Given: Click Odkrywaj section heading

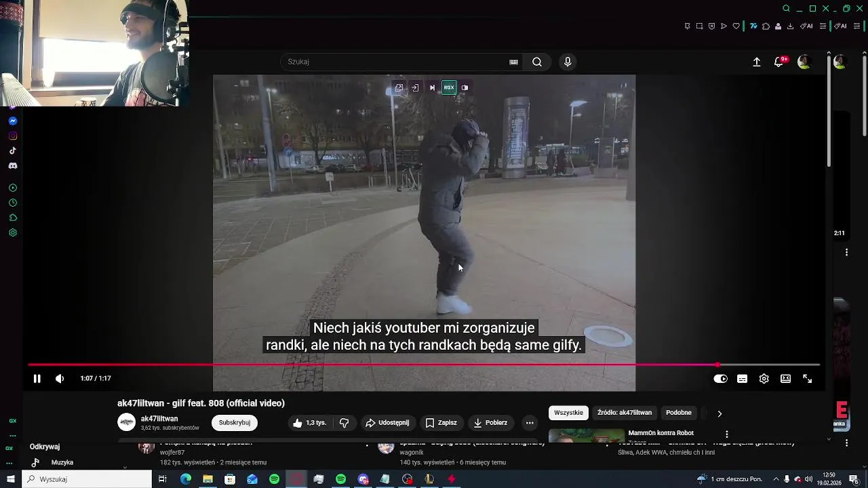Looking at the screenshot, I should click(45, 447).
